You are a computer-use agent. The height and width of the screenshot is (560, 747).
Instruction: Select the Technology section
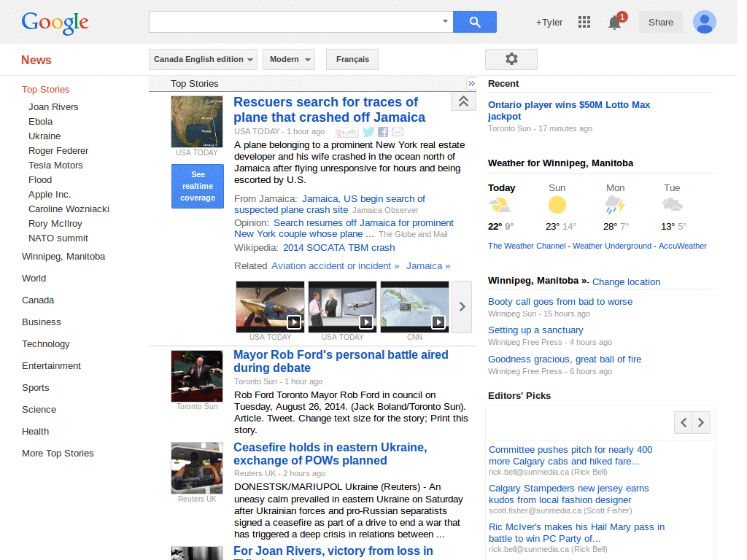[x=46, y=344]
